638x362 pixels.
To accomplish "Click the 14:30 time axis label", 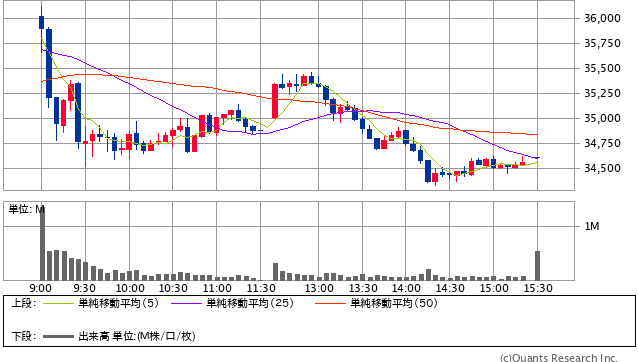I will (450, 288).
